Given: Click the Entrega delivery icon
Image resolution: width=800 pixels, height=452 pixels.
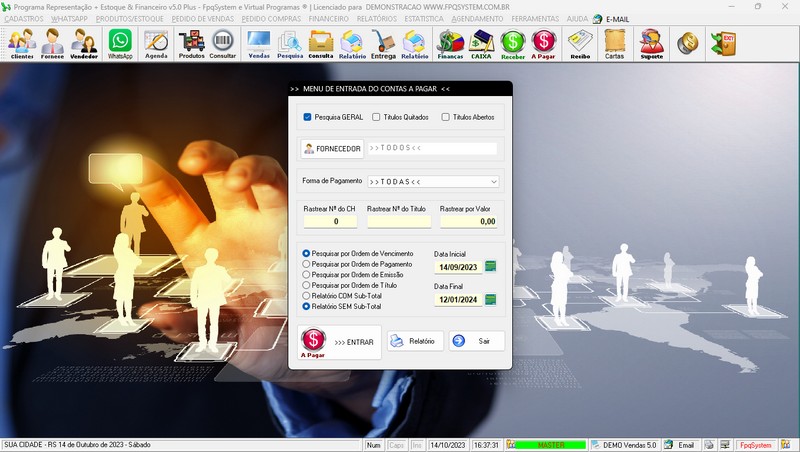Looking at the screenshot, I should click(383, 42).
